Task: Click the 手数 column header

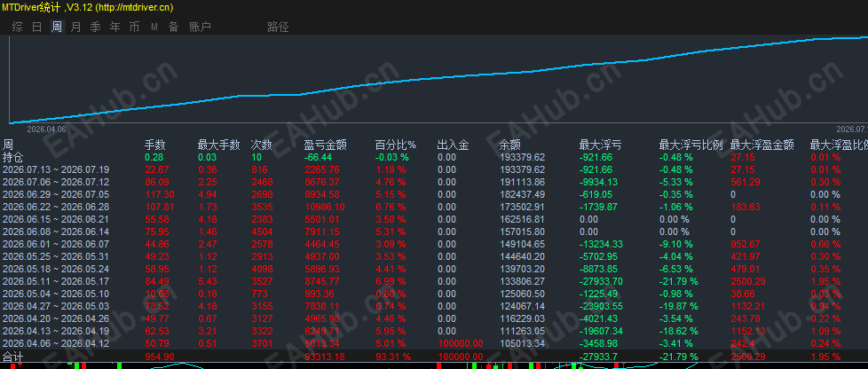Action: 155,145
